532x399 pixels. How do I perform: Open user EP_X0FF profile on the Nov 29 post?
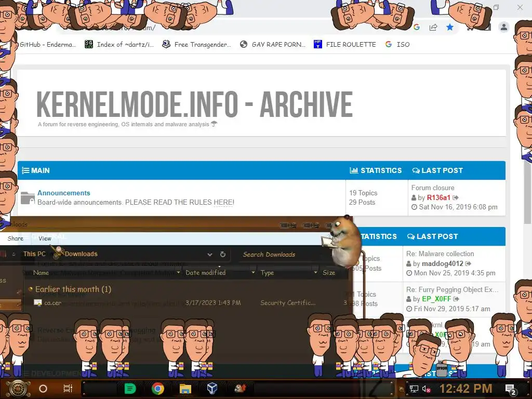[436, 299]
